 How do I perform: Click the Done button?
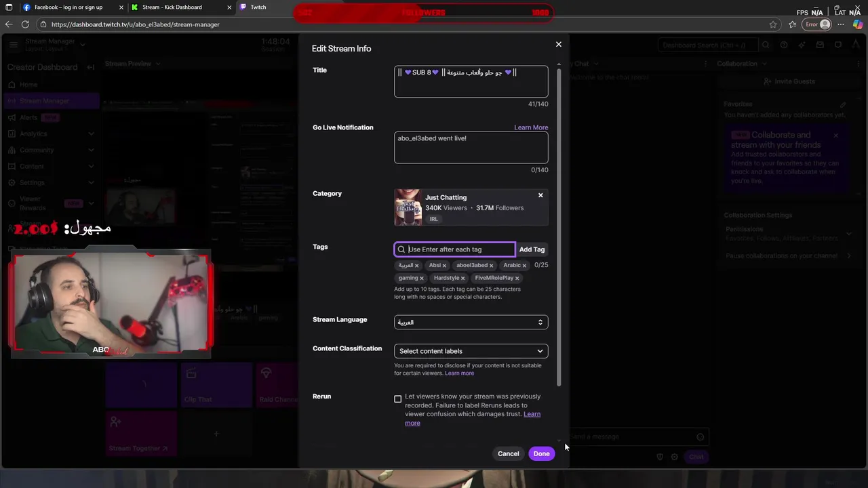click(541, 454)
